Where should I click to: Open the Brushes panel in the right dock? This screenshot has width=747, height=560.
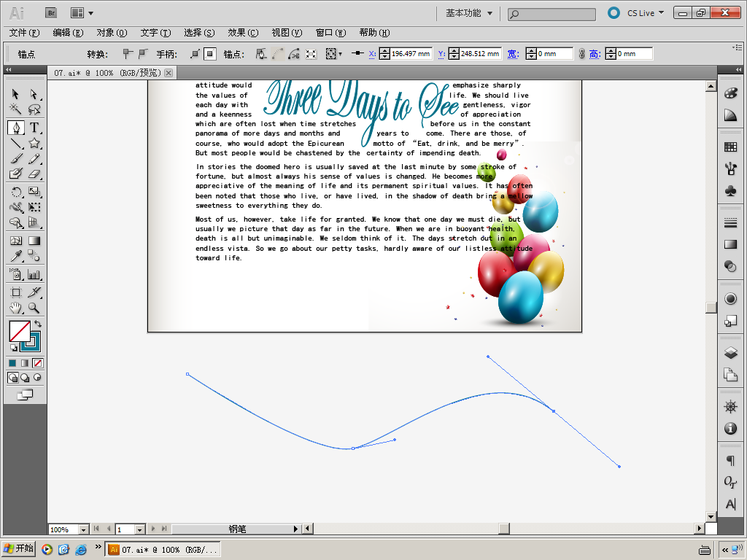(x=730, y=168)
